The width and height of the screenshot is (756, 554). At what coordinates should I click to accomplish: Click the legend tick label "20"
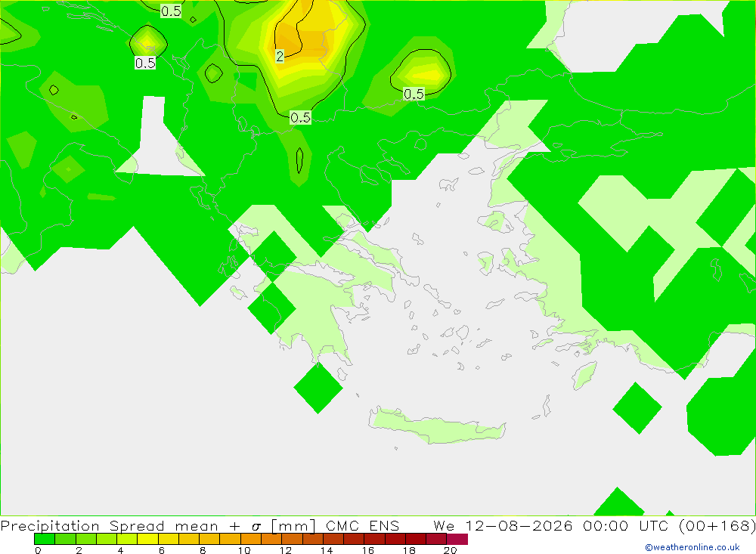451,550
